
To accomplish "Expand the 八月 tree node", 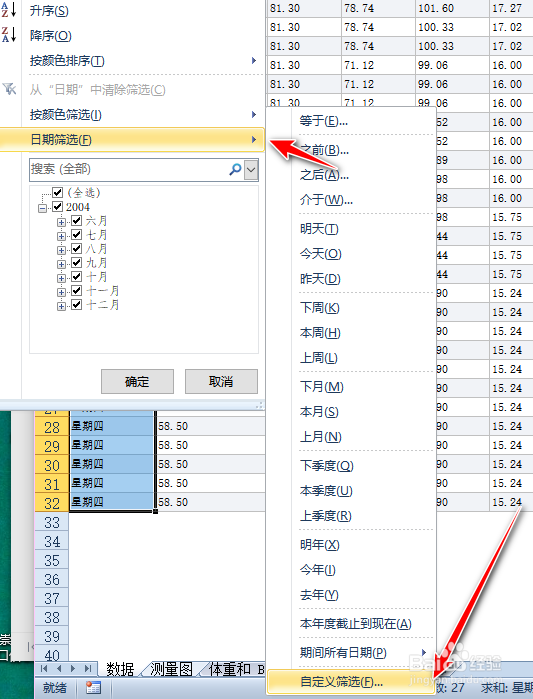I will pos(62,250).
